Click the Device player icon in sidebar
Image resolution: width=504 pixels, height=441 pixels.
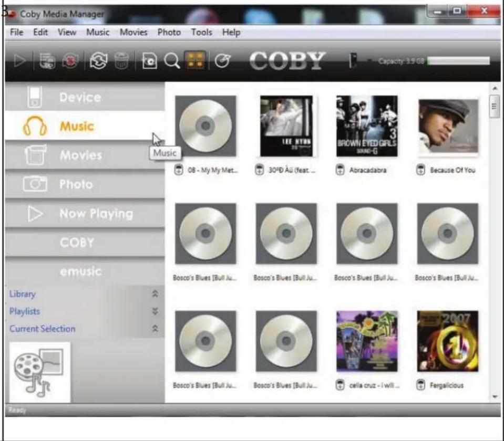pyautogui.click(x=34, y=97)
